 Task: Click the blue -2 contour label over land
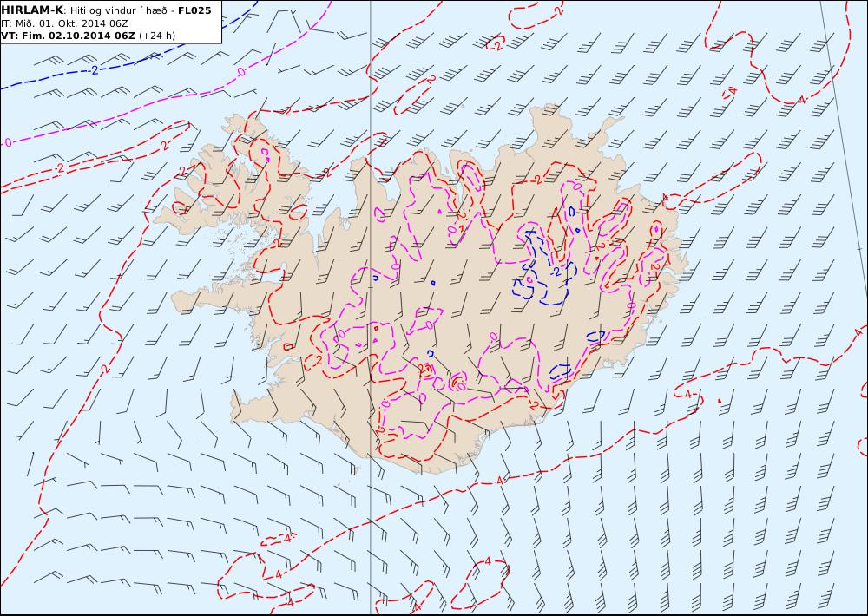point(557,271)
